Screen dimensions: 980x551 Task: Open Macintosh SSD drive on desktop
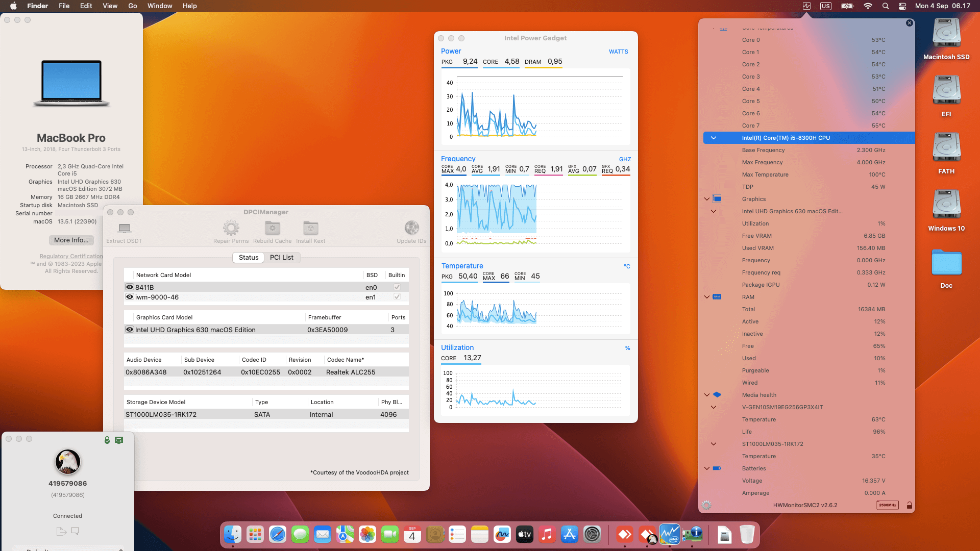[946, 34]
